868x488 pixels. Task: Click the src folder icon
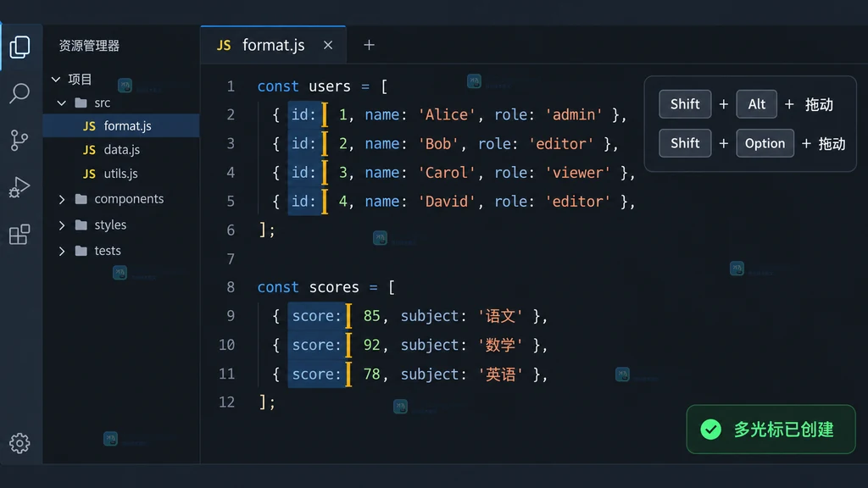[x=81, y=103]
